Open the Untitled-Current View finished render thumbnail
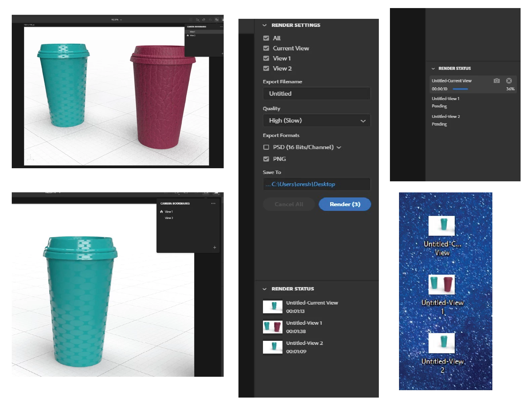This screenshot has width=532, height=411. click(273, 307)
